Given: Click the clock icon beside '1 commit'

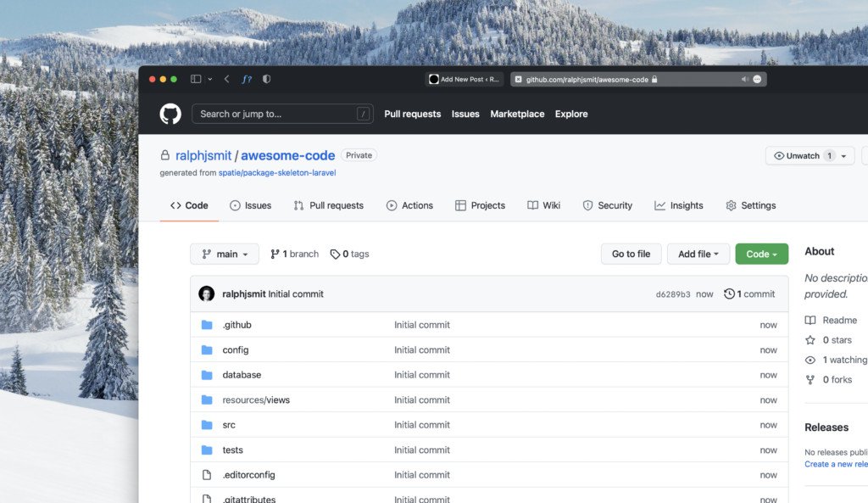Looking at the screenshot, I should 728,293.
